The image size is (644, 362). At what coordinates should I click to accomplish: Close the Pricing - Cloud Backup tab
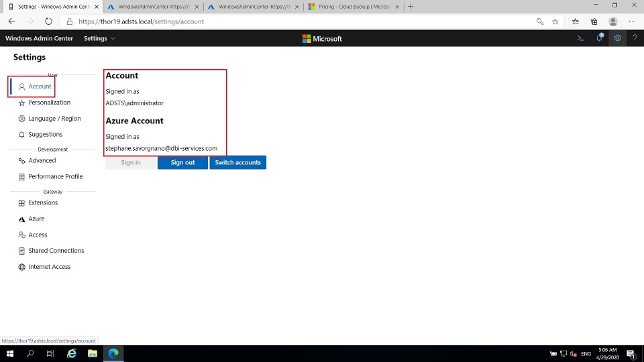pyautogui.click(x=397, y=7)
